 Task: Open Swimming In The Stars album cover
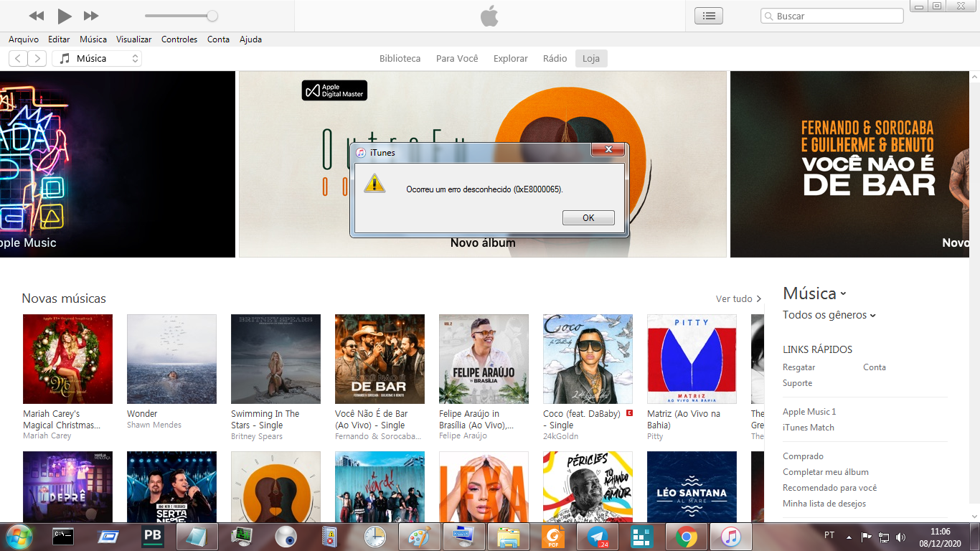275,359
